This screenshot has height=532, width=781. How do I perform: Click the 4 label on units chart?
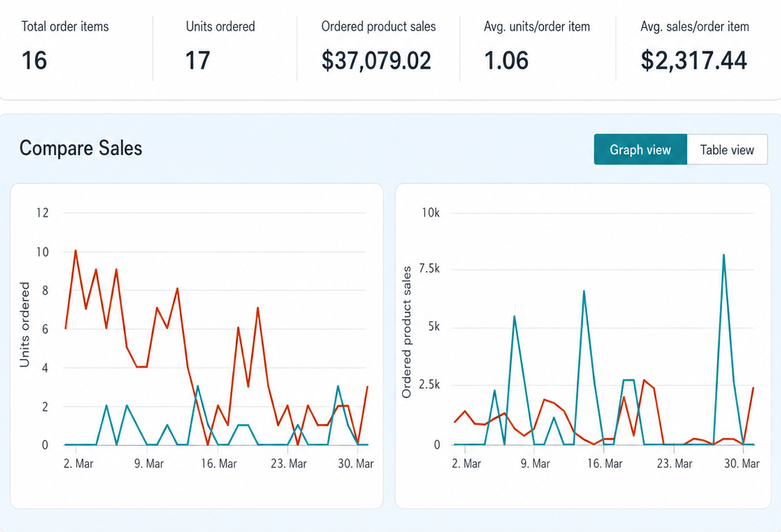45,368
